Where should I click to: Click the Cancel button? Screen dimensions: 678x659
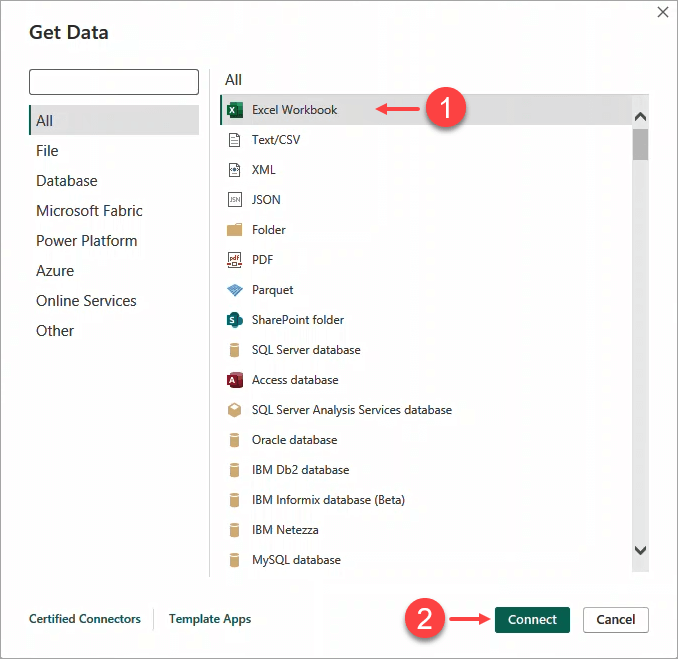616,620
